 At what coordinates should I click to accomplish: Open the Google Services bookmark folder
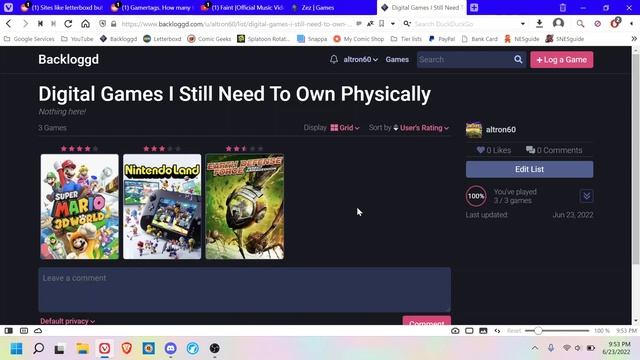(29, 39)
